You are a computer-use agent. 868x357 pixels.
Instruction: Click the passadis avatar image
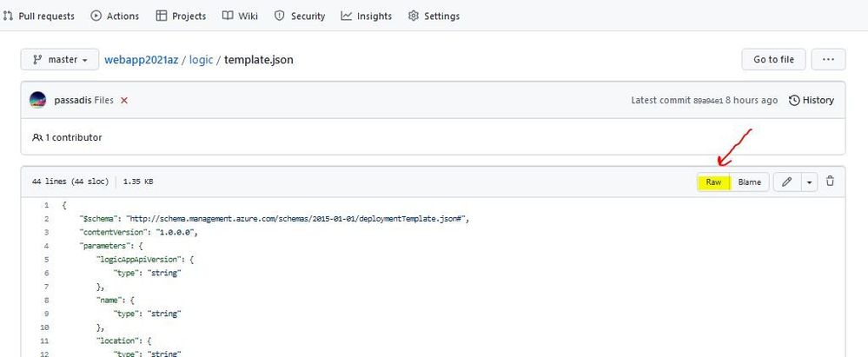coord(37,100)
